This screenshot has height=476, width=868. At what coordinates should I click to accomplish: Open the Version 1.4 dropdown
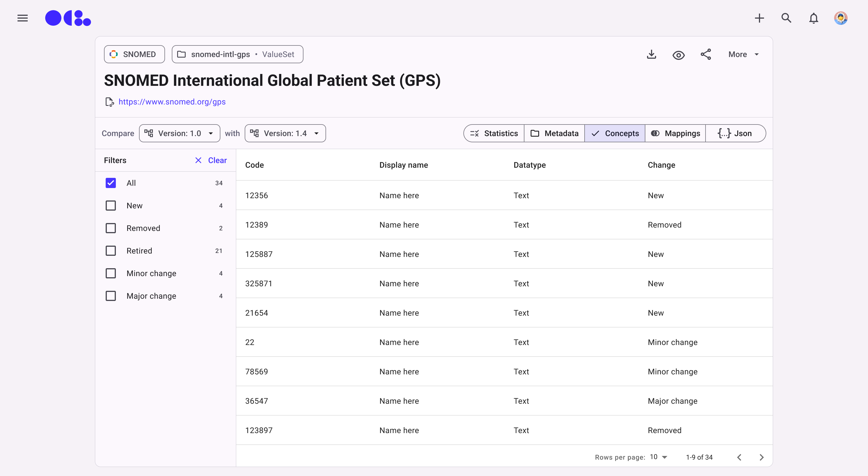(x=285, y=133)
